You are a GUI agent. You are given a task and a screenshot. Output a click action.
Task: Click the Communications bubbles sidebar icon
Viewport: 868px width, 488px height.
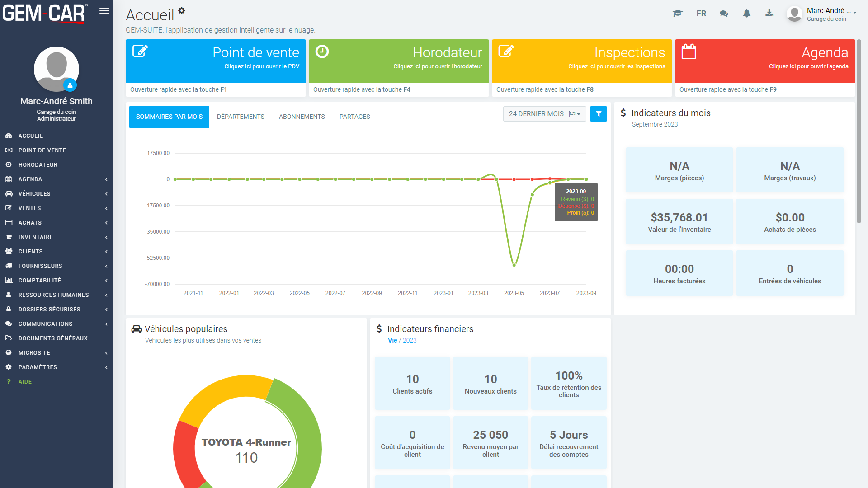[x=9, y=324]
